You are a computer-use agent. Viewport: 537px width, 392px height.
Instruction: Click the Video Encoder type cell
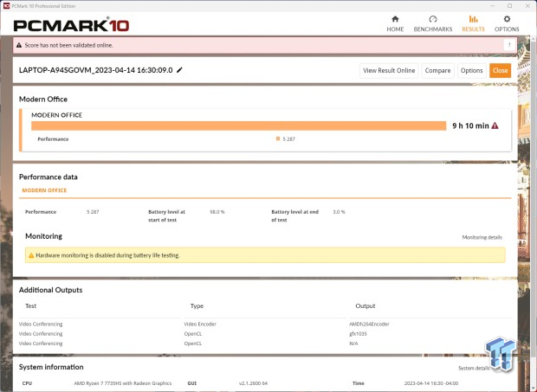(200, 324)
